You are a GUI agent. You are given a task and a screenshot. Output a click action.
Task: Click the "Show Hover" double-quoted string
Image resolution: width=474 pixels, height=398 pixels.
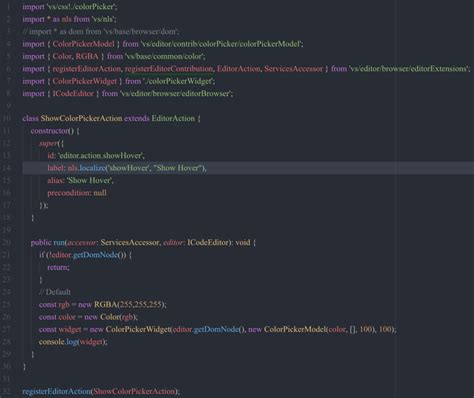(177, 168)
